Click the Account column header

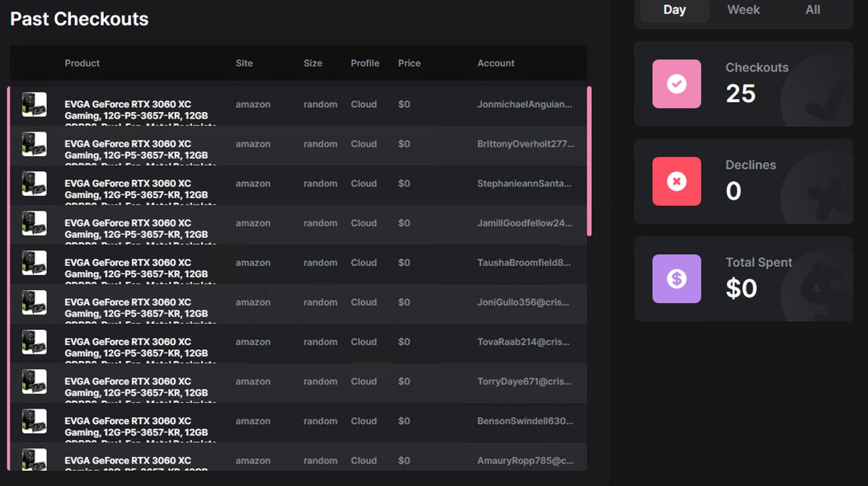(x=496, y=63)
